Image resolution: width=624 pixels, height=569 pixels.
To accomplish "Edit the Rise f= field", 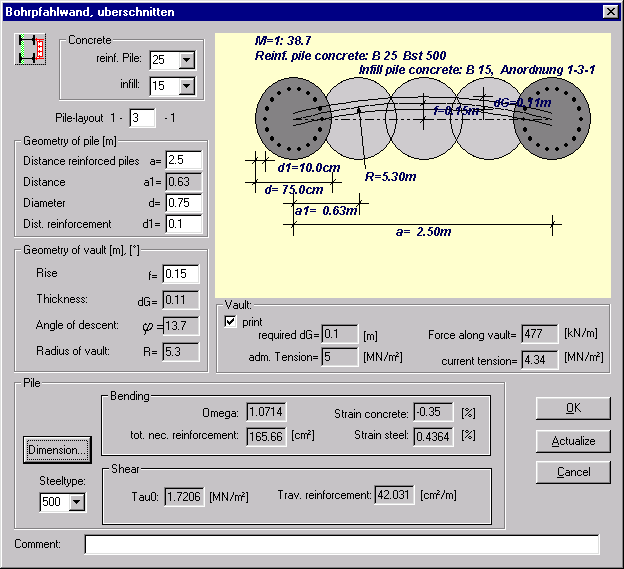I will pyautogui.click(x=181, y=274).
